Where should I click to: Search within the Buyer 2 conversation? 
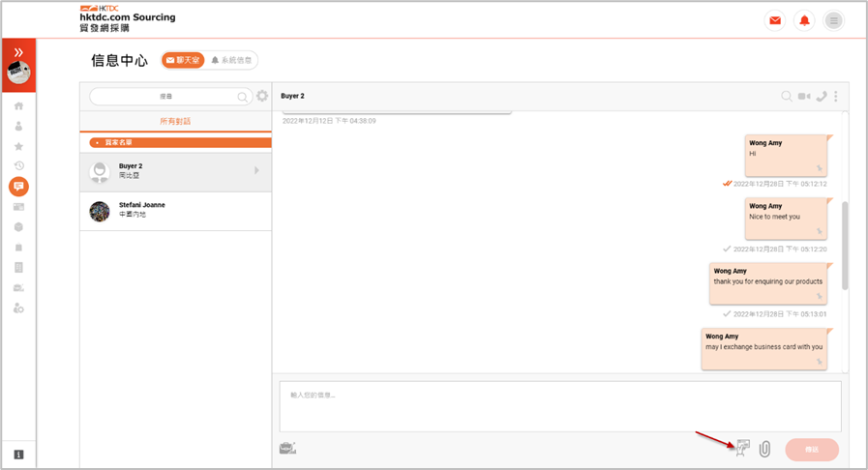point(787,97)
